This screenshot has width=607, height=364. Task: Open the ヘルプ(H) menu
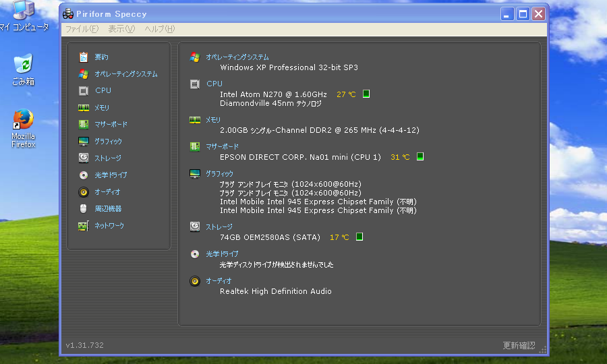tap(159, 29)
